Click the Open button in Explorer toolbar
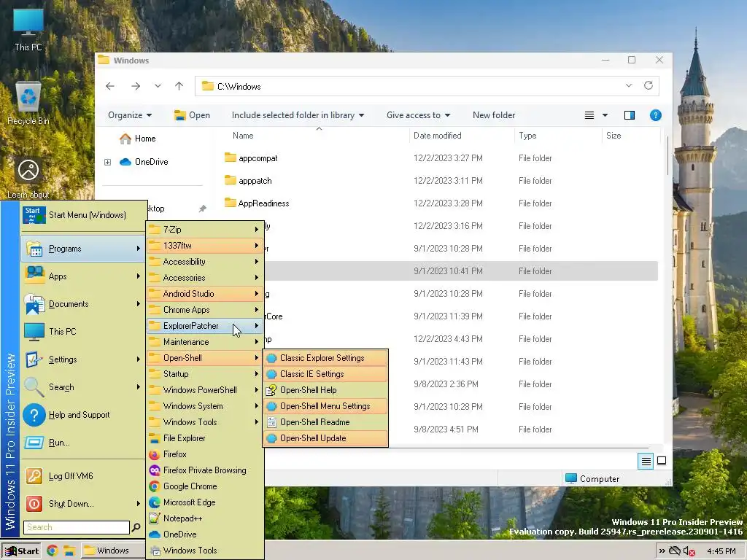This screenshot has width=747, height=560. click(192, 115)
